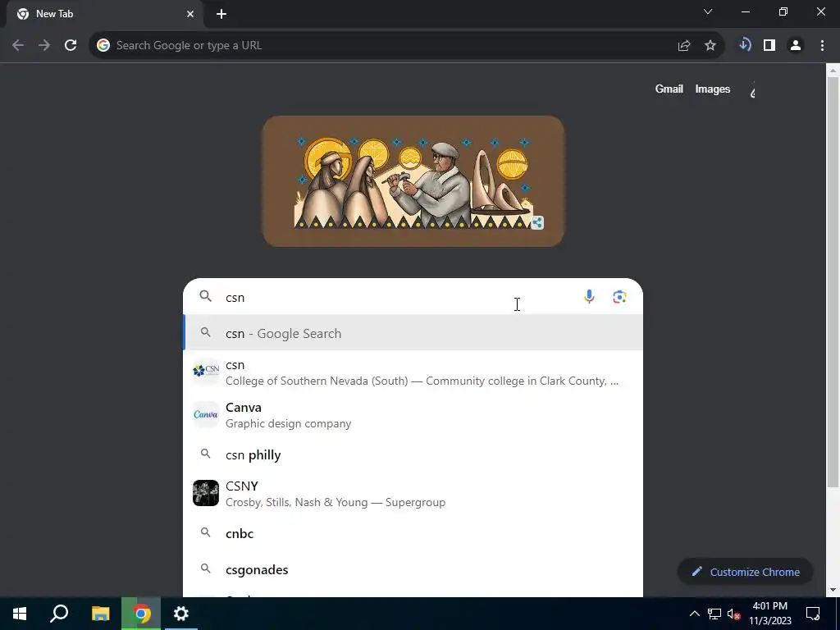Click the forward navigation arrow
This screenshot has height=630, width=840.
[44, 46]
